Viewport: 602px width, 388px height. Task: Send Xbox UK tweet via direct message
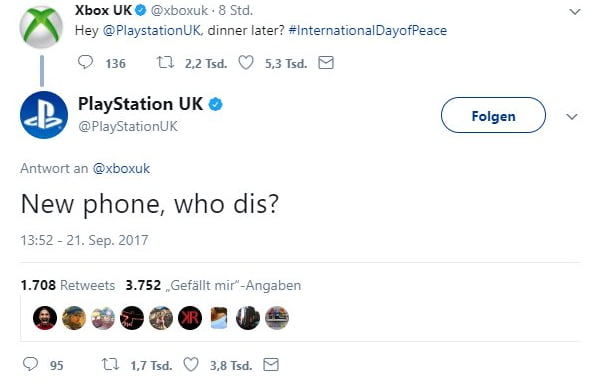click(326, 63)
